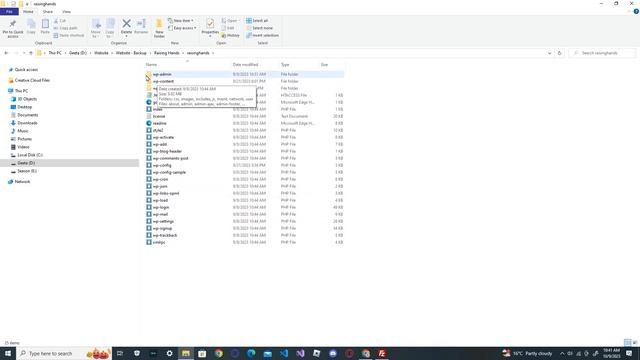Switch to the Home ribbon tab
The height and width of the screenshot is (360, 640).
point(28,12)
